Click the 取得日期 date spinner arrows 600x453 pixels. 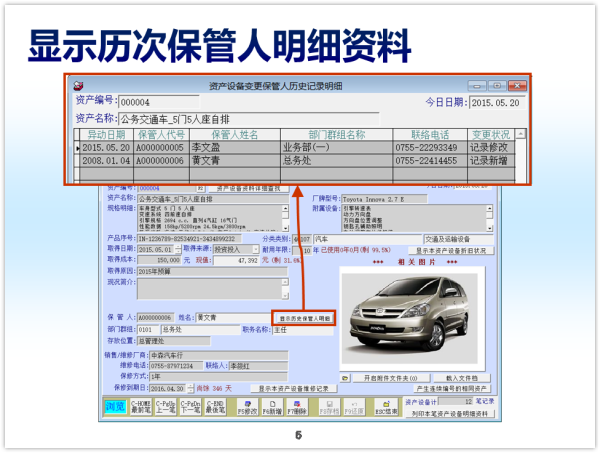point(178,249)
